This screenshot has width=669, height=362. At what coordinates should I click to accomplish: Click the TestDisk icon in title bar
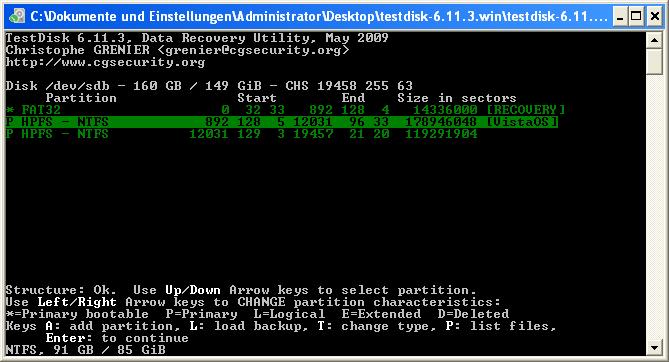point(17,16)
